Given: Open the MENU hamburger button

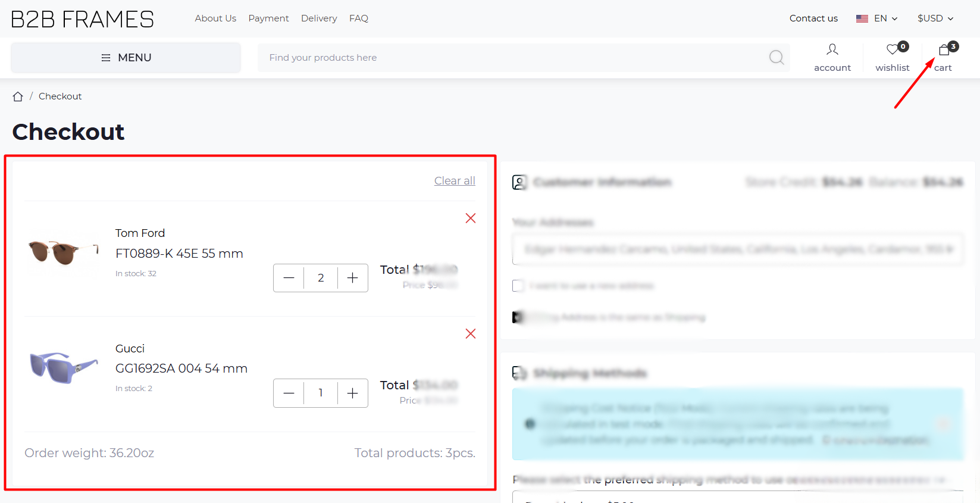Looking at the screenshot, I should click(x=126, y=58).
